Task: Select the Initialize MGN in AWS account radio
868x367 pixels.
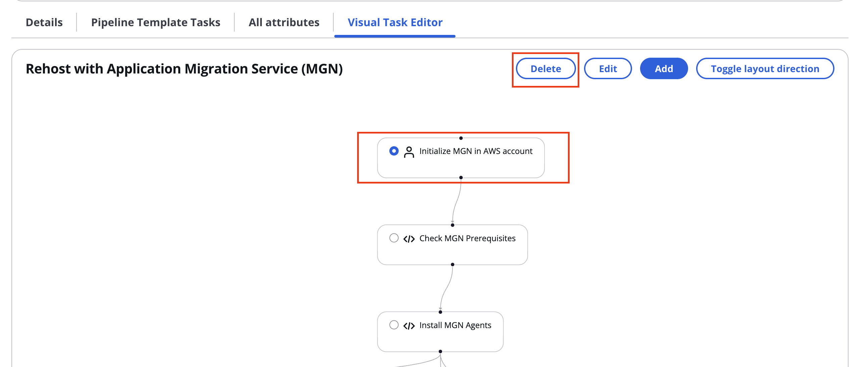Action: click(x=394, y=151)
